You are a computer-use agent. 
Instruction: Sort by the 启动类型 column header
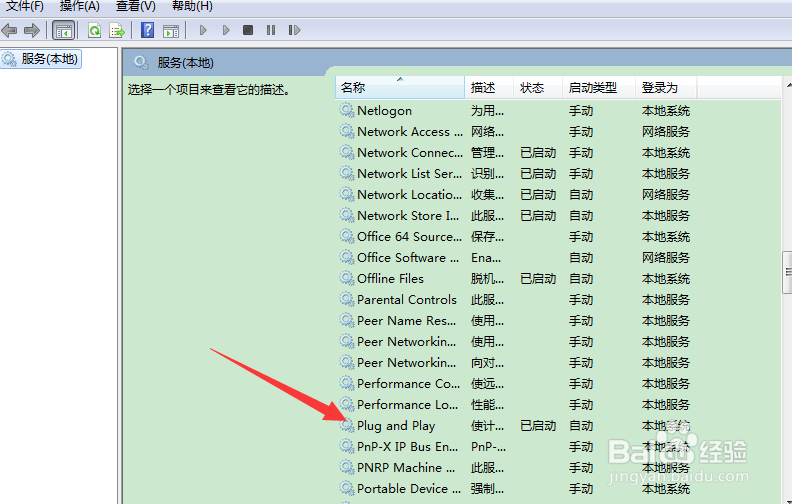599,87
